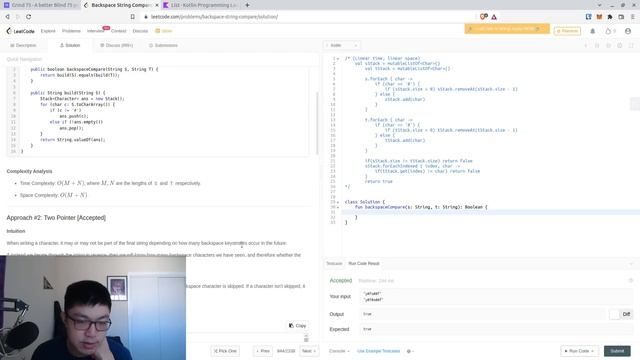Go to next problem with Next button

[309, 351]
